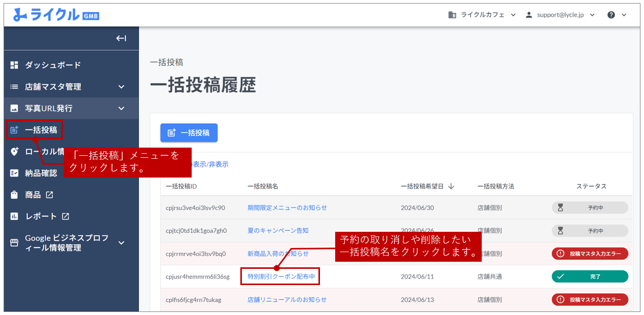Click the help question mark icon
This screenshot has height=315, width=644.
point(611,15)
